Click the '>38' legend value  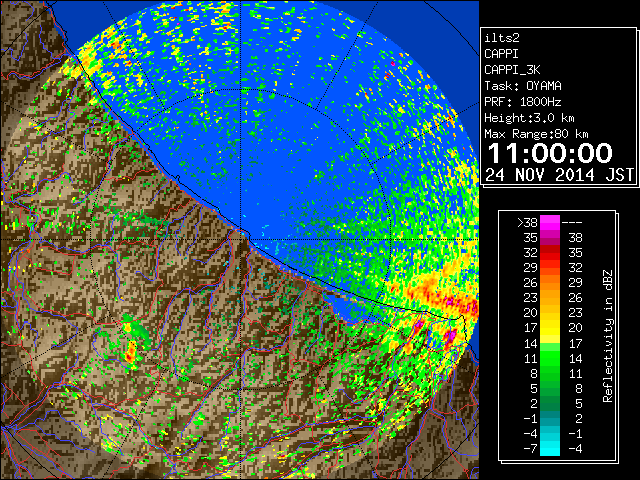[x=527, y=223]
